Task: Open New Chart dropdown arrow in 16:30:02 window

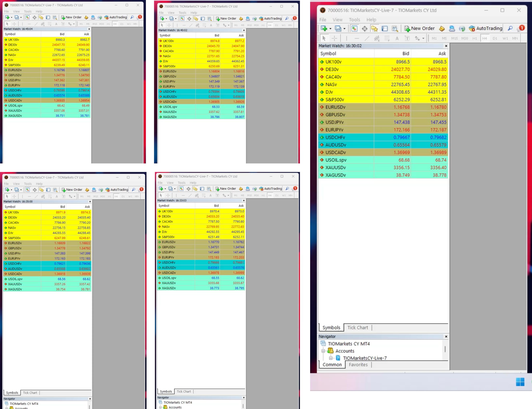Action: (330, 29)
